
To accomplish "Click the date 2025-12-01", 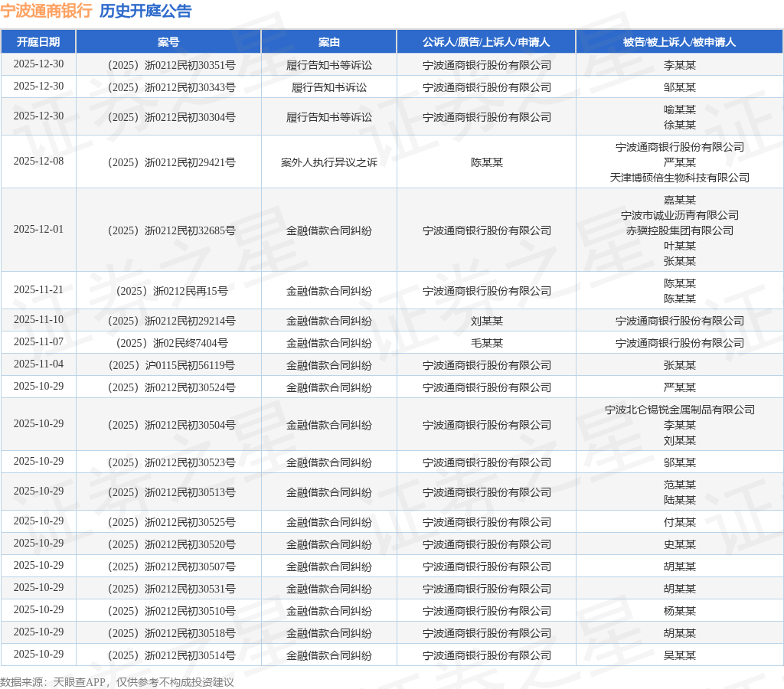I will [38, 229].
